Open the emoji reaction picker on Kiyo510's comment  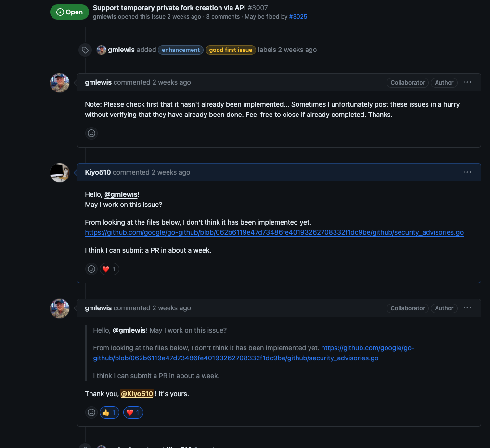(x=91, y=269)
